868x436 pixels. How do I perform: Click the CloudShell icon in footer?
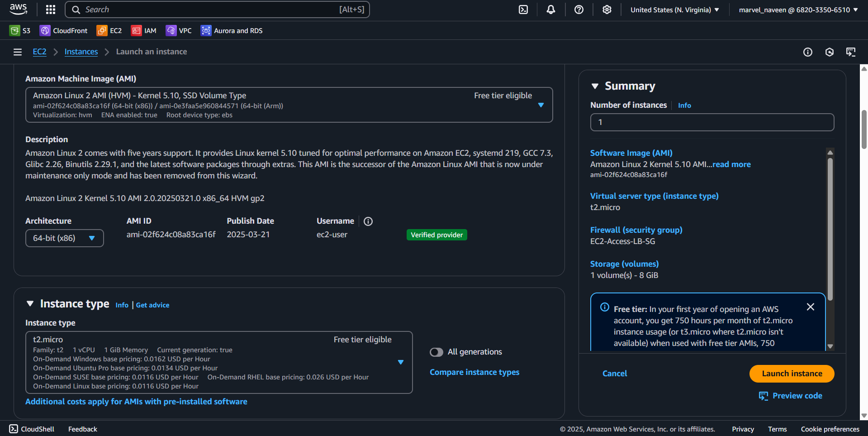coord(14,429)
